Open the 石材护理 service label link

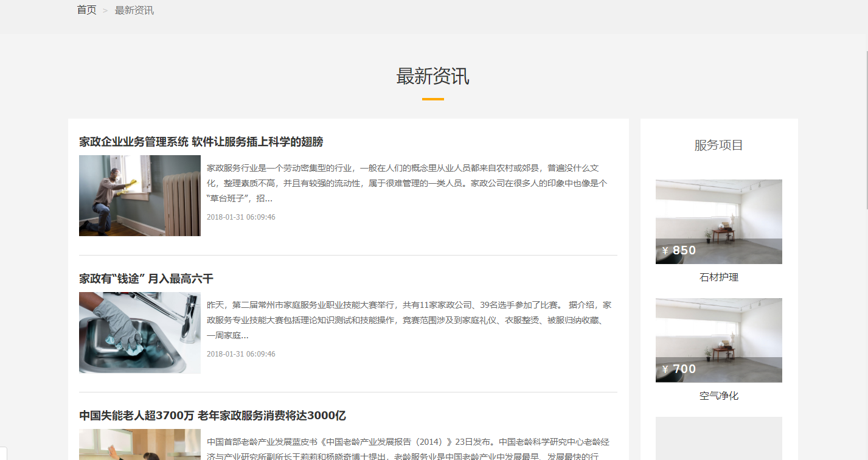(718, 277)
